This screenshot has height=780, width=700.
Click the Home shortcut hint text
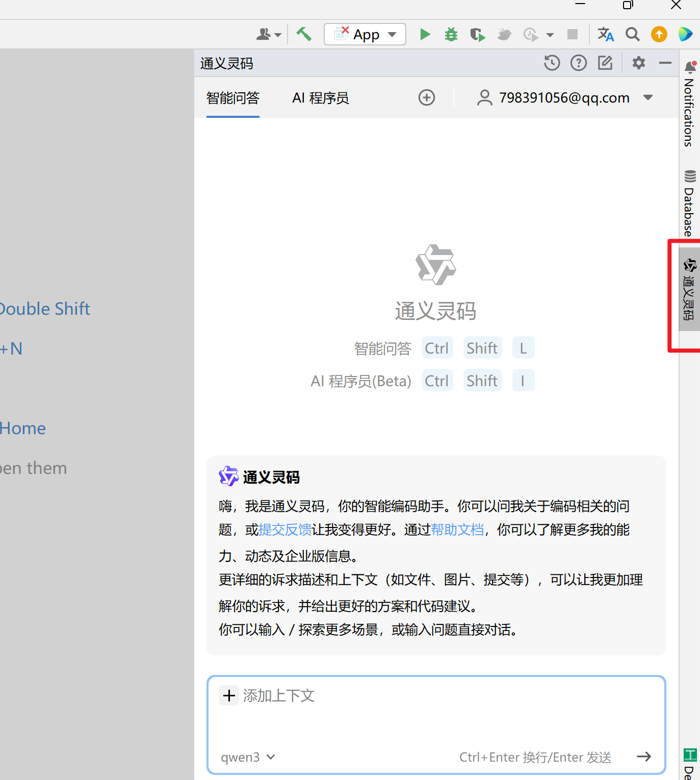[23, 428]
